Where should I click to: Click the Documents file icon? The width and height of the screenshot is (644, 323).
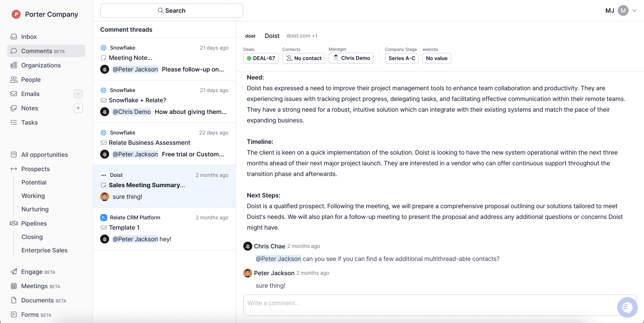click(14, 300)
